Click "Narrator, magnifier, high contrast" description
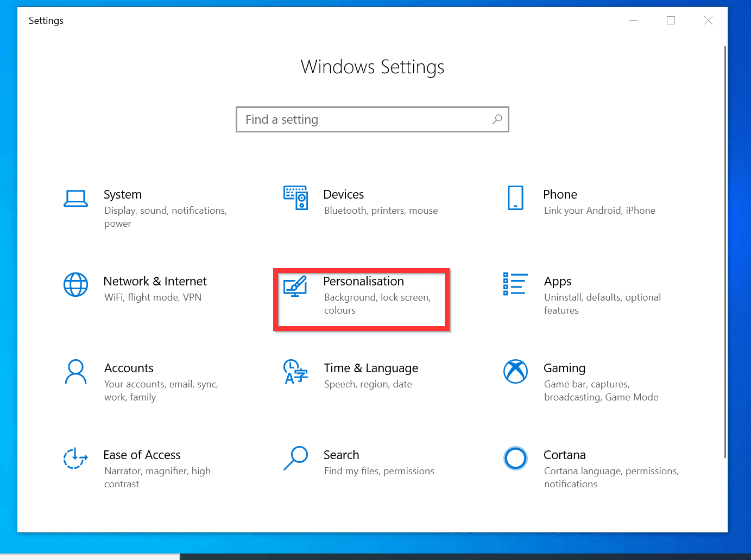Screen dimensions: 751x560 click(157, 478)
